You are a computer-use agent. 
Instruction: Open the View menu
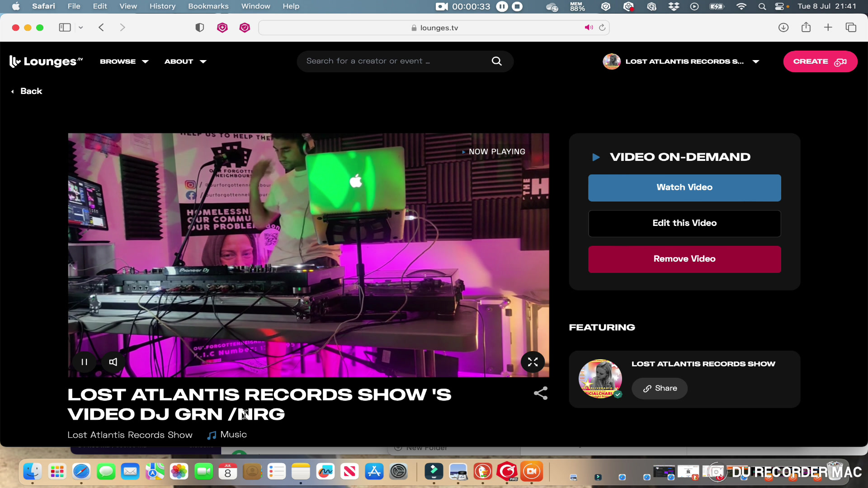tap(128, 6)
